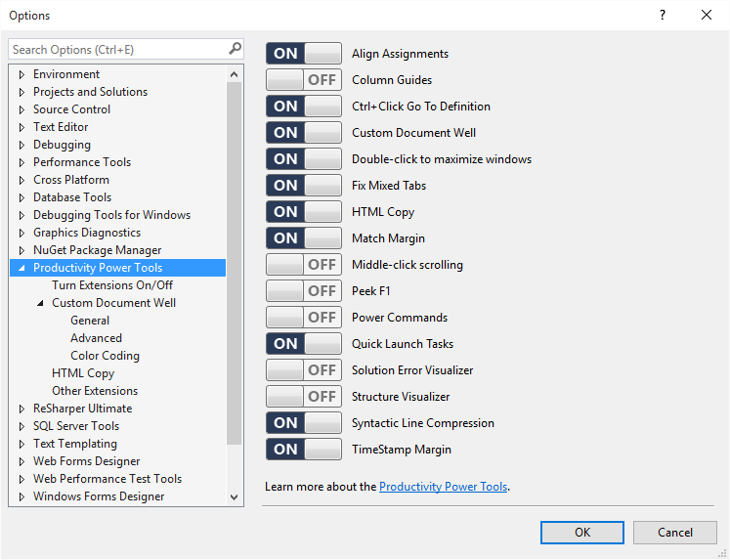Expand Performance Tools node arrow
The width and height of the screenshot is (730, 560).
21,162
